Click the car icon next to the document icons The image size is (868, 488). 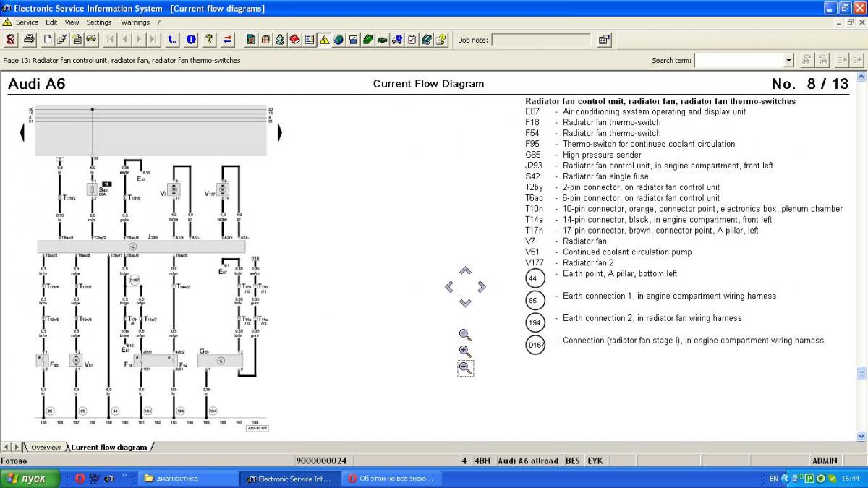[x=91, y=39]
